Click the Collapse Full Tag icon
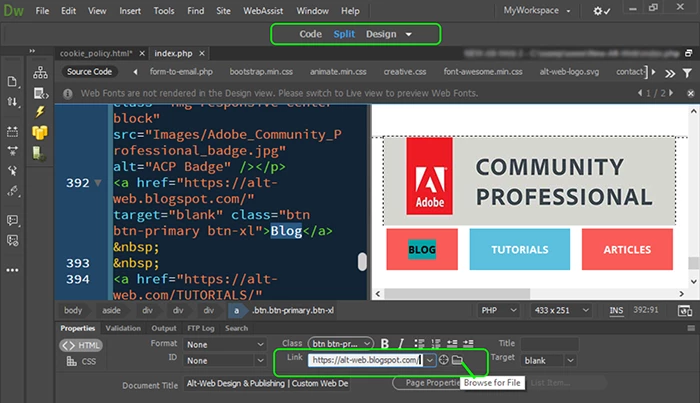 tap(12, 131)
